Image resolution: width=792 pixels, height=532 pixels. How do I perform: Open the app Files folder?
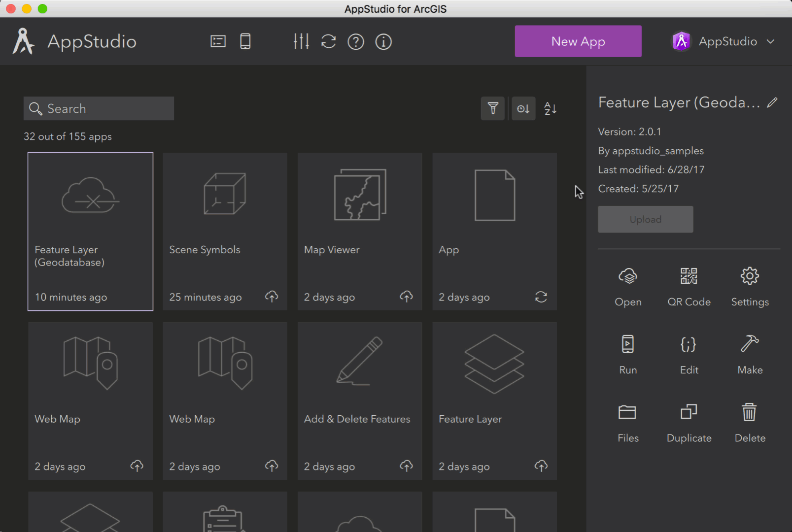628,422
